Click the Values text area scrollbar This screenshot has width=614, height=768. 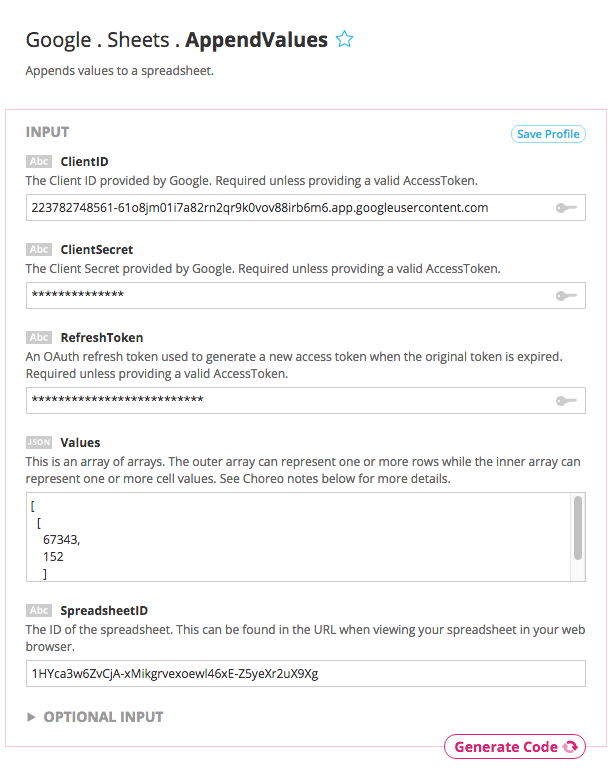click(578, 527)
